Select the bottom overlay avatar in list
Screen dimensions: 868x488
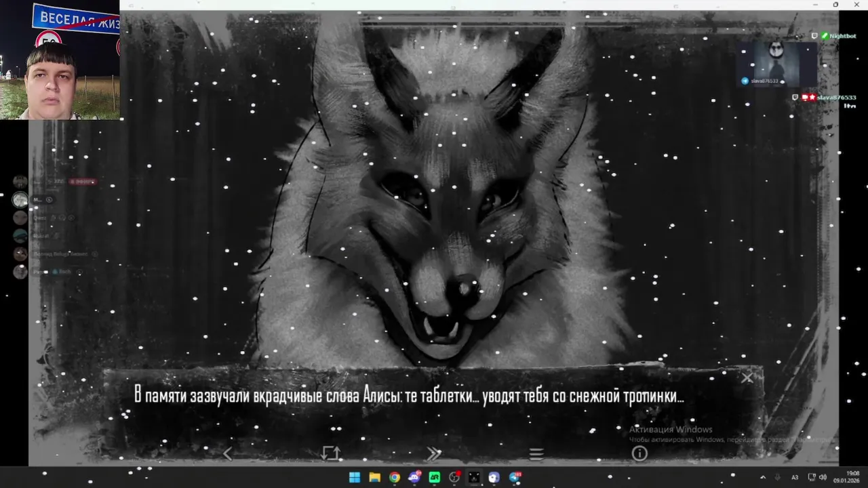point(20,272)
